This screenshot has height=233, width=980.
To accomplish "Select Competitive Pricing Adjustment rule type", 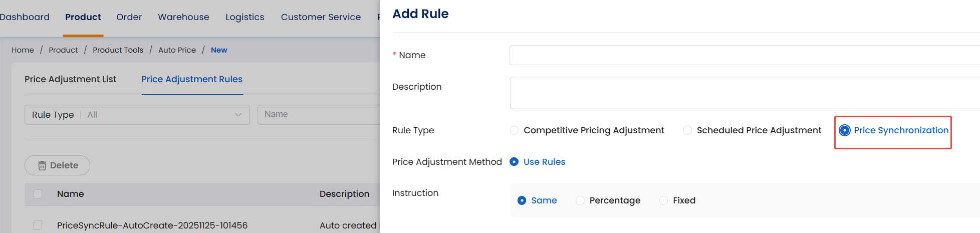I will pos(515,130).
